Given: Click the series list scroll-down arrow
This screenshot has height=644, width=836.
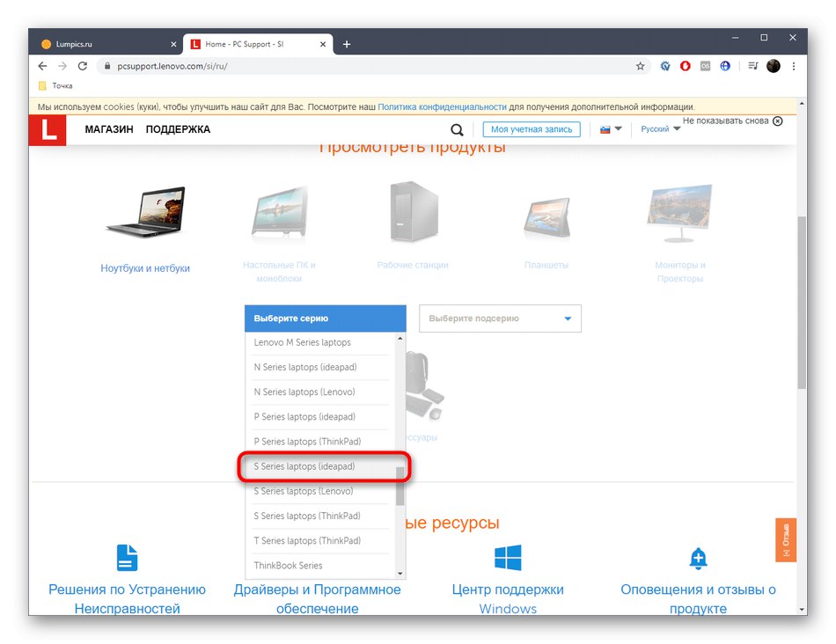Looking at the screenshot, I should pyautogui.click(x=400, y=574).
